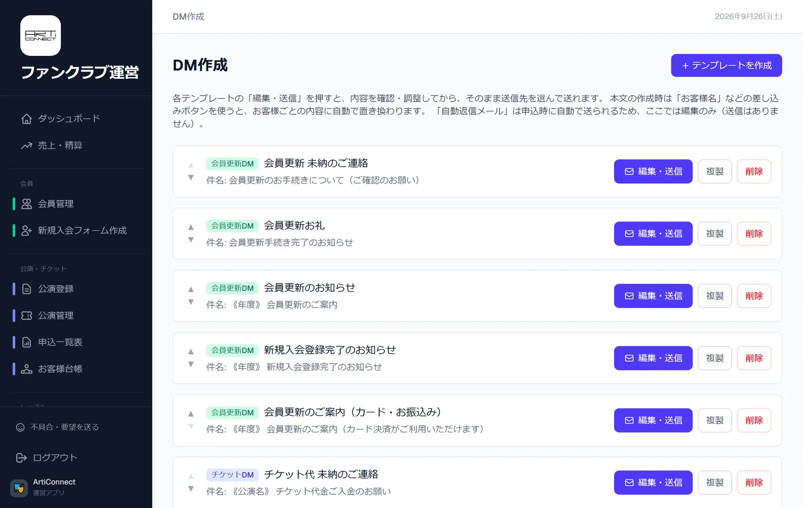Screen dimensions: 812x508
Task: Edit and send 会員更新お礼 template
Action: coord(653,234)
